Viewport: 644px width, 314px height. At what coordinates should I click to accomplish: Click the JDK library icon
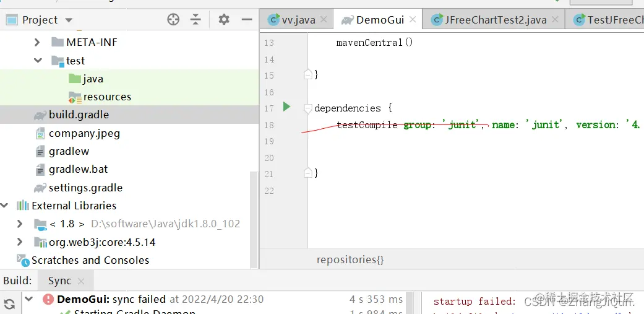(40, 224)
